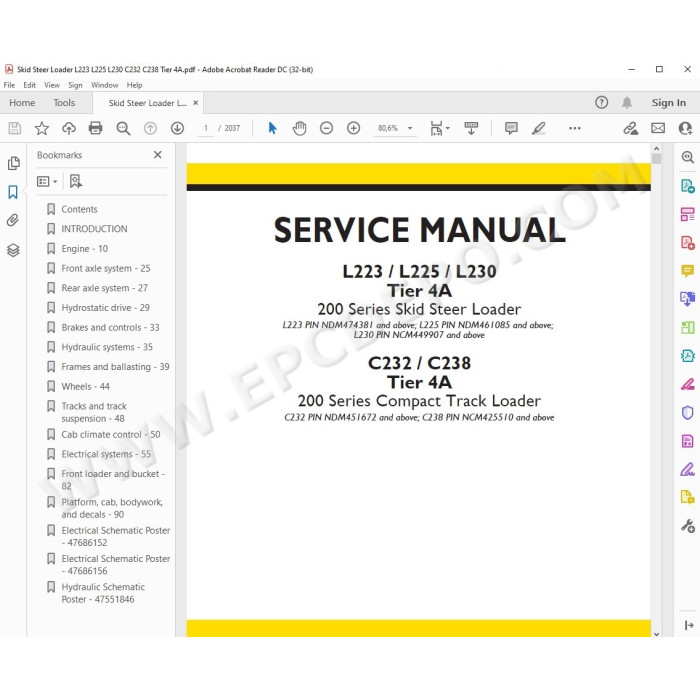Image resolution: width=700 pixels, height=700 pixels.
Task: Click the scrolling mode toolbar icon
Action: click(x=471, y=128)
